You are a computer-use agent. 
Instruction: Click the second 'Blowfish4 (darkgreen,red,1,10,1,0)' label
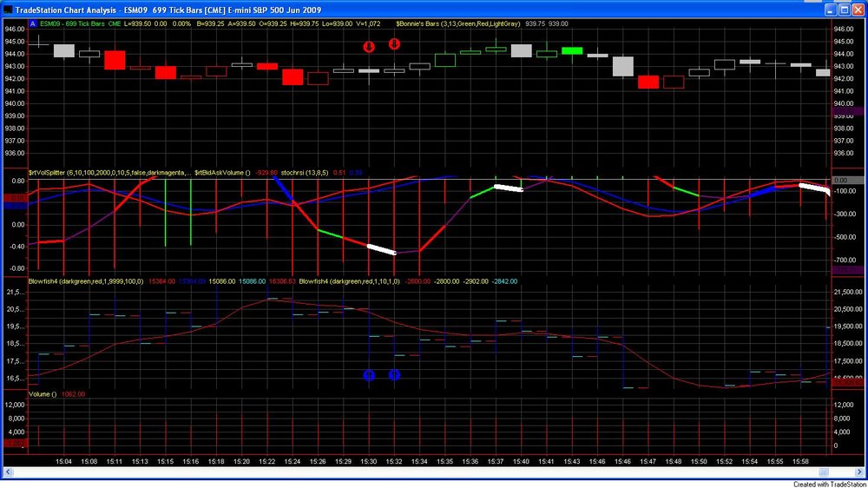(349, 281)
